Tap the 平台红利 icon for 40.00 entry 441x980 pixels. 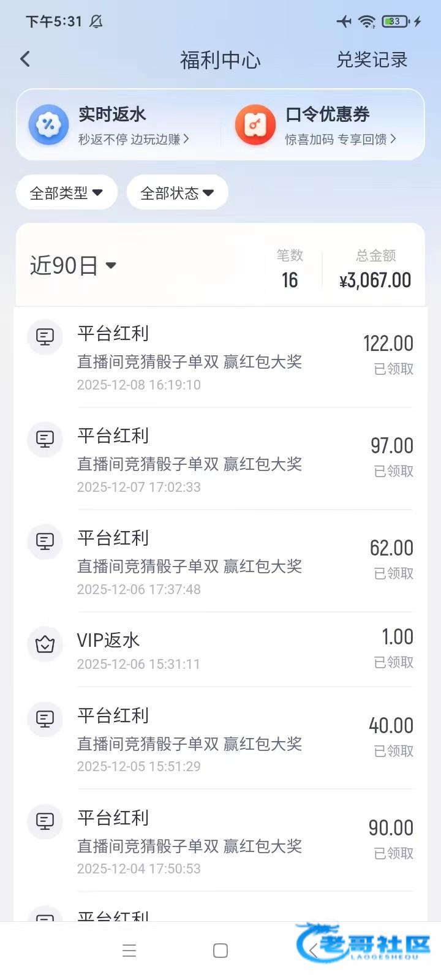tap(45, 719)
